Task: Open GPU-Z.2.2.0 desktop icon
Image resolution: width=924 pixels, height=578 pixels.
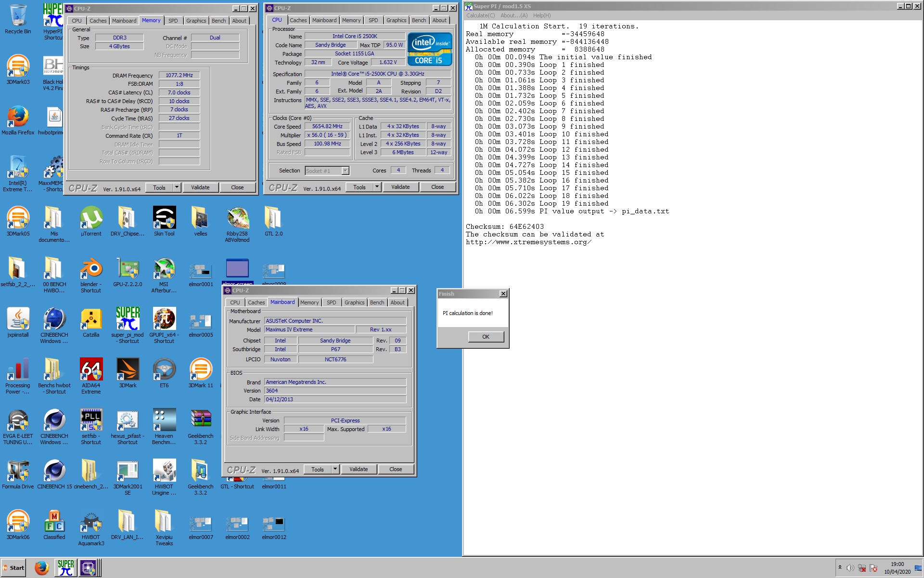Action: click(128, 272)
